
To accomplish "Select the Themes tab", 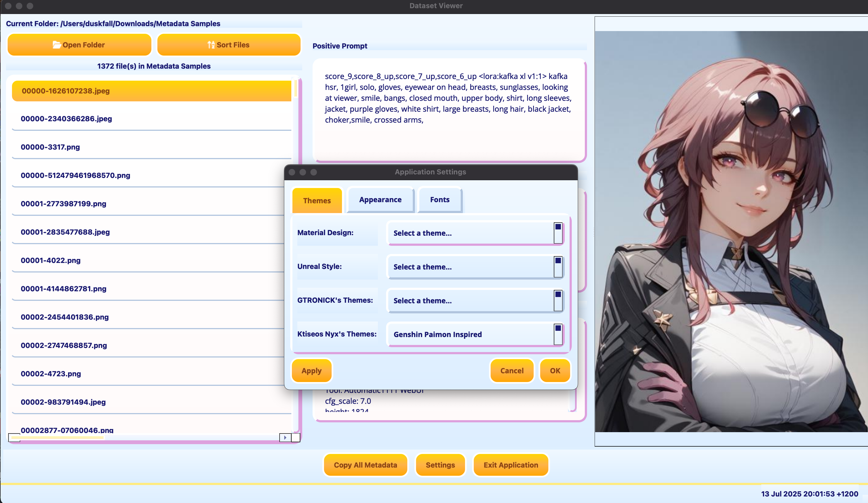I will coord(317,201).
